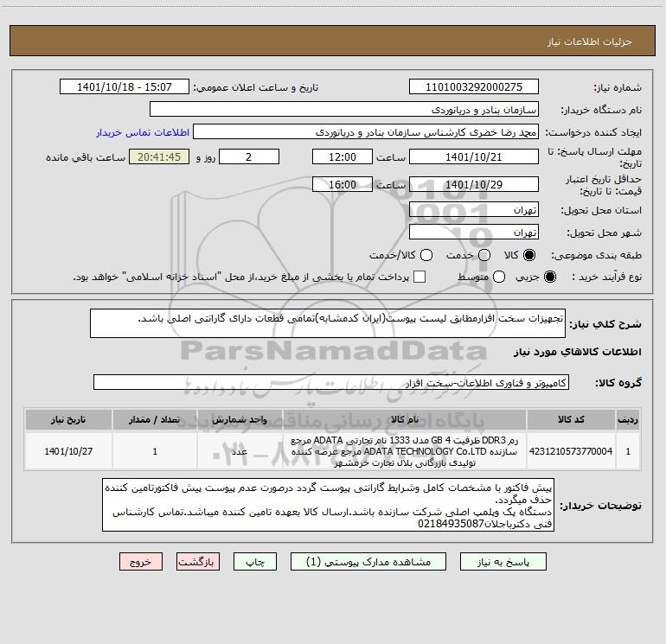Click the مشاهده مدارک پیوستی (1) button
Screen dimensions: 666x644
(x=368, y=562)
